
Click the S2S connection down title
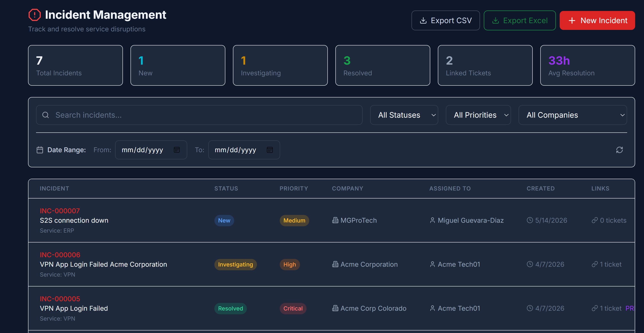(74, 220)
